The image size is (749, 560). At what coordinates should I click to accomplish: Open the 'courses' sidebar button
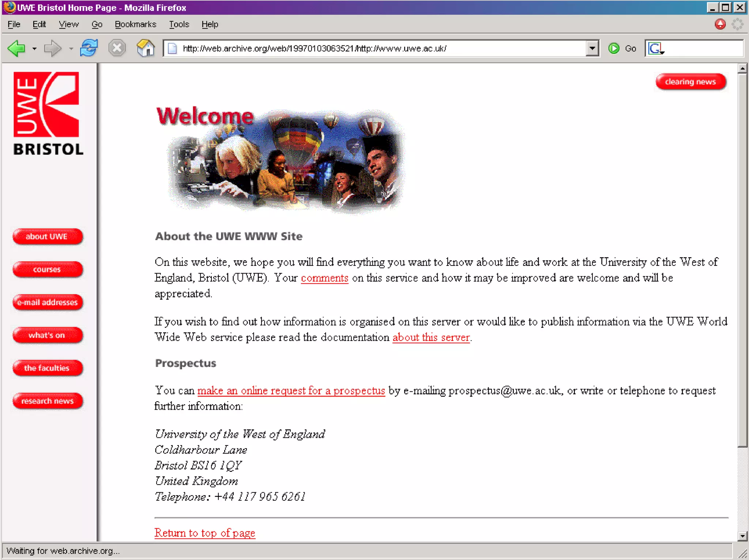[x=47, y=269]
